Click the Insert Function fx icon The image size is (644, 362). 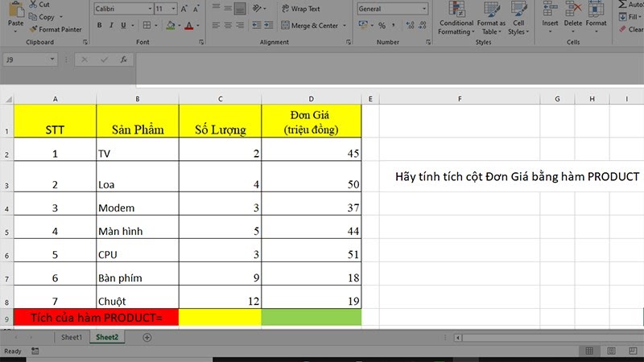[x=123, y=60]
